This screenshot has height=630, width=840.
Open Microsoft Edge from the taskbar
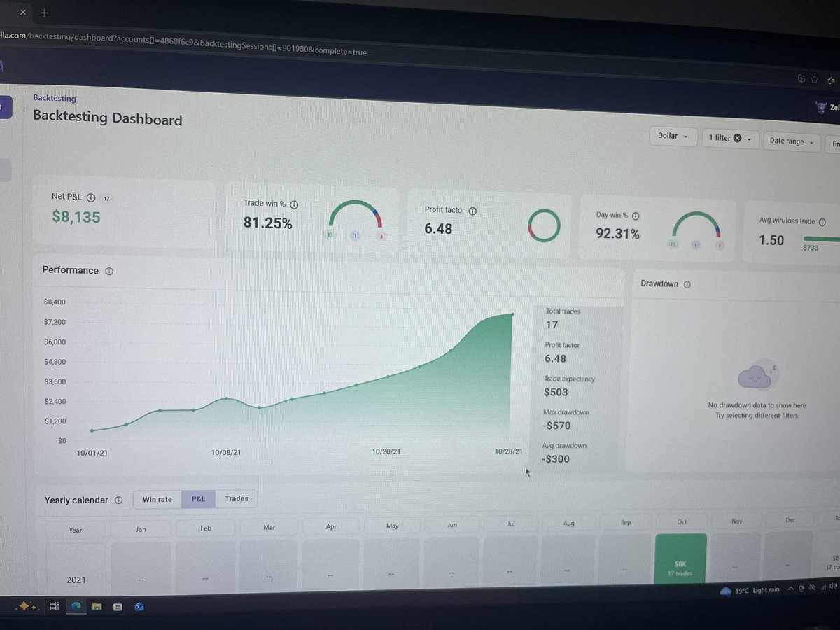[76, 607]
